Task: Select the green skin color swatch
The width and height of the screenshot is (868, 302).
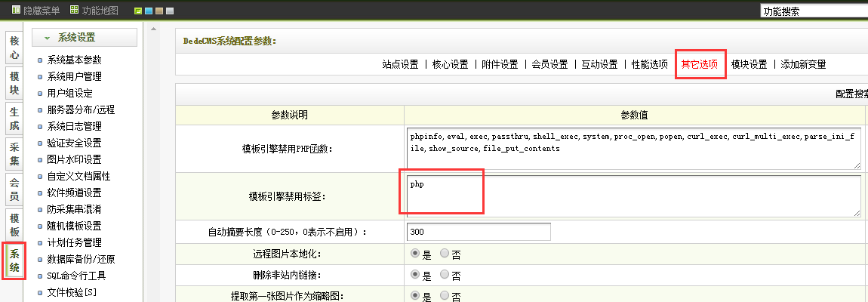Action: (x=137, y=11)
